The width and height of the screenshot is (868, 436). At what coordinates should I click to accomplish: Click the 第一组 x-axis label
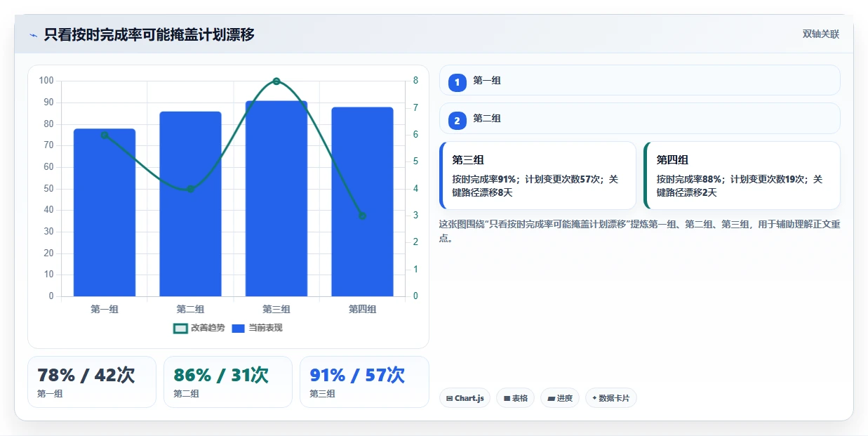[105, 309]
